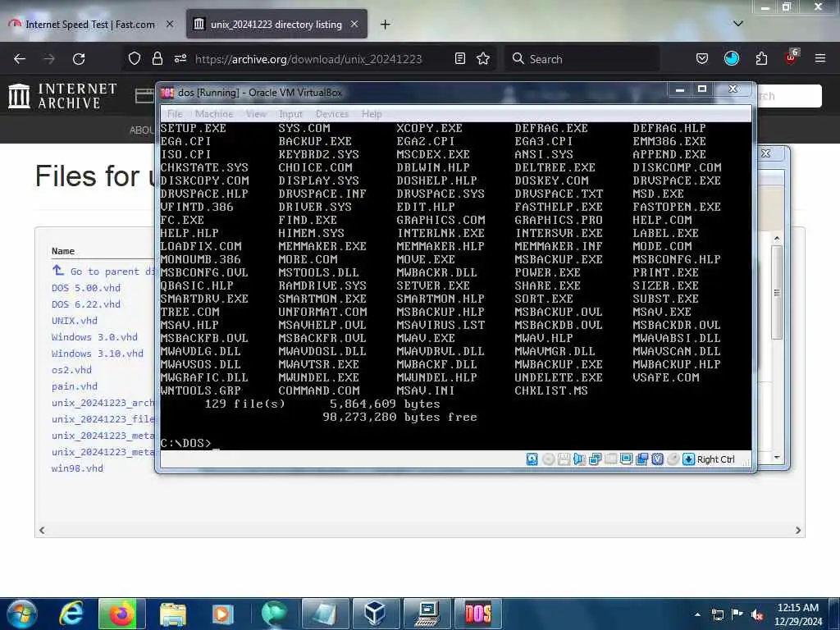The width and height of the screenshot is (840, 630).
Task: Click the display settings status icon
Action: pyautogui.click(x=626, y=459)
